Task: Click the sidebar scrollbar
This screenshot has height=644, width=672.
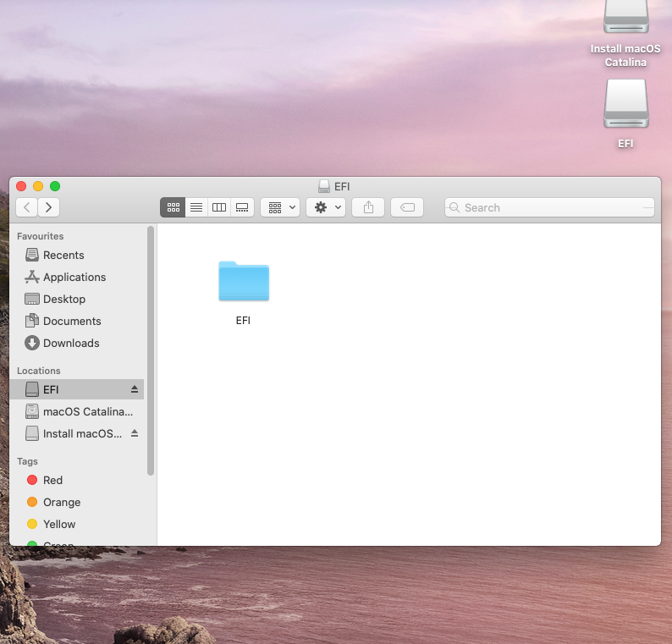Action: 151,350
